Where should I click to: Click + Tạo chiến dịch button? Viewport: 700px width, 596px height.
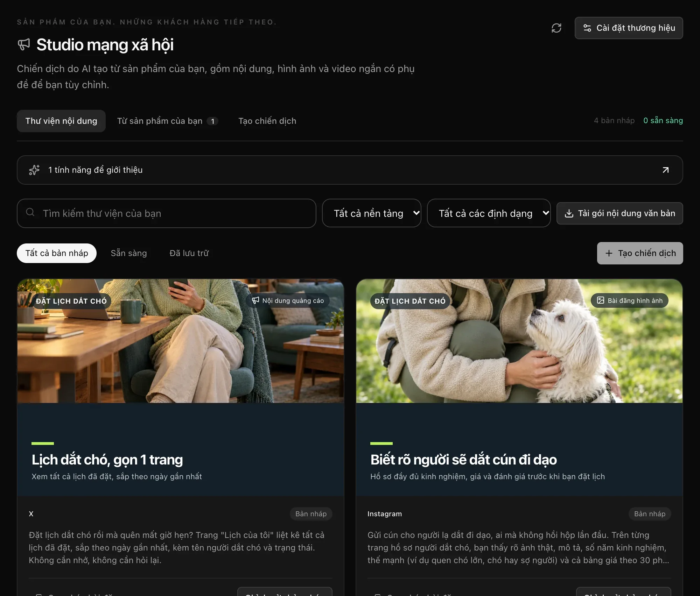640,253
